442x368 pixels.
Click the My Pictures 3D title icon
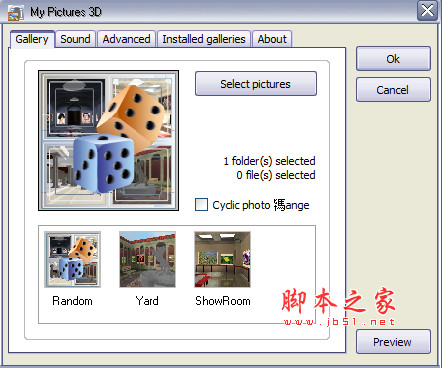(x=16, y=12)
